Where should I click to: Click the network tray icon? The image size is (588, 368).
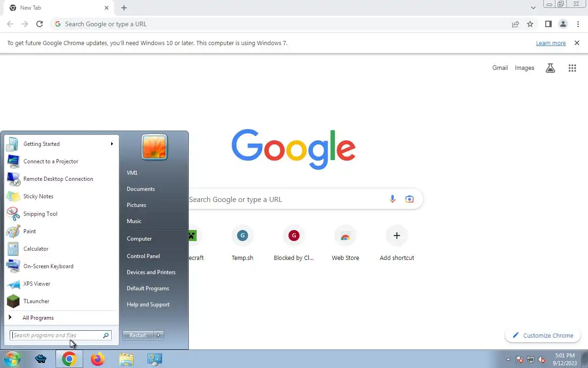coord(531,359)
